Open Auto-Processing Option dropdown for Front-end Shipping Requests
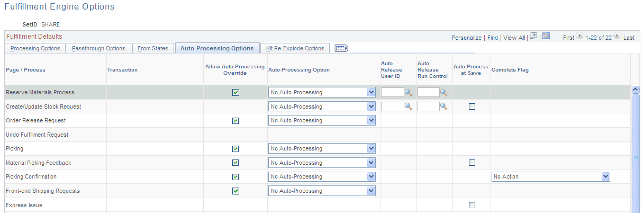 [x=322, y=191]
